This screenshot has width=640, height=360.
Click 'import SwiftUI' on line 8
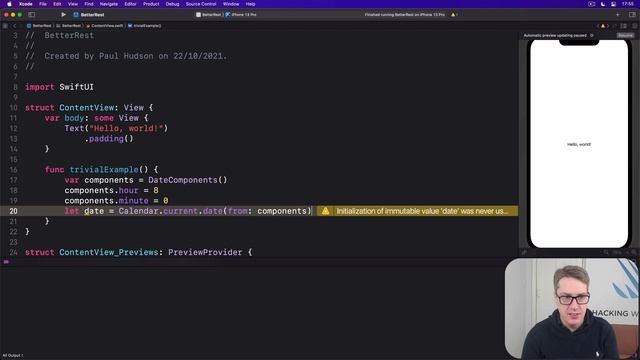(x=59, y=87)
